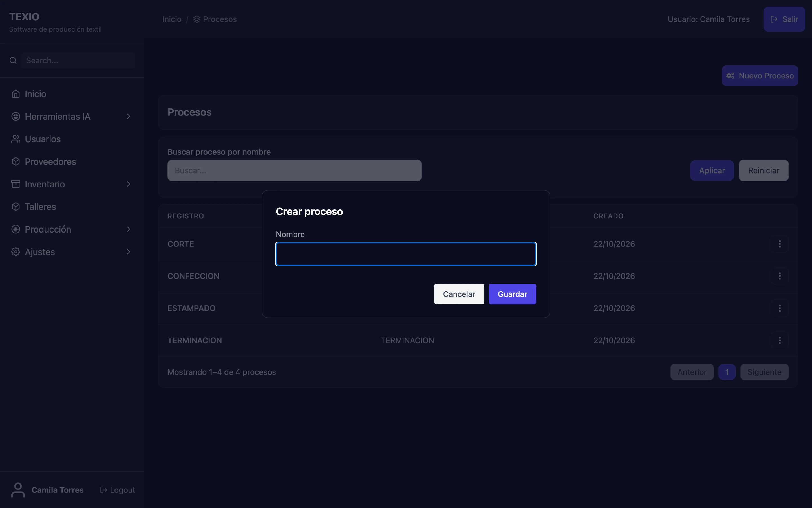
Task: Open the options menu for ESTAMPADO row
Action: pyautogui.click(x=780, y=308)
